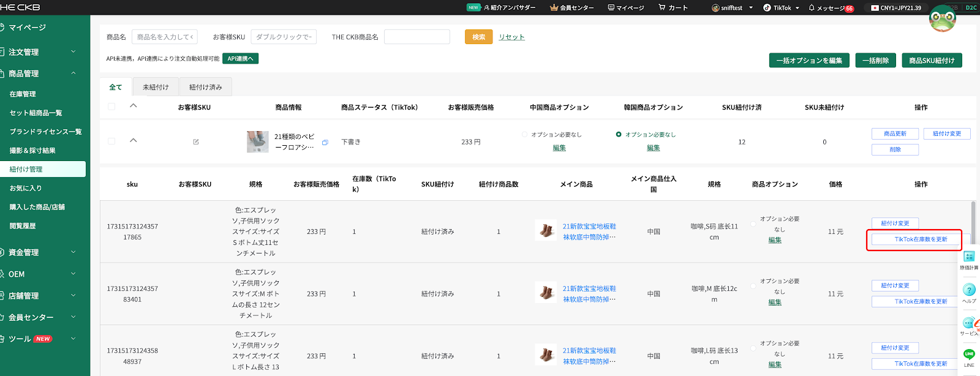Viewport: 980px width, 376px height.
Task: Open the service chat (サービス) icon
Action: click(x=969, y=323)
